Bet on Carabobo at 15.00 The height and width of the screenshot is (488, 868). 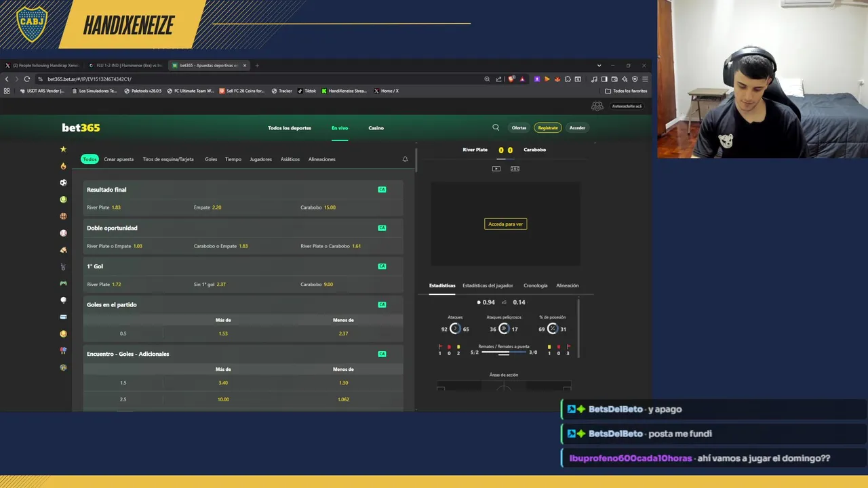350,207
